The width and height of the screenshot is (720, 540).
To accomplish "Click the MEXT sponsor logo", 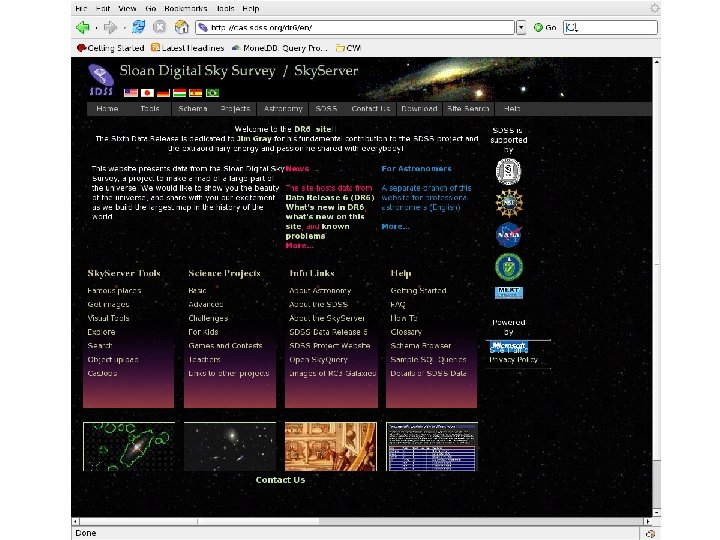I will [509, 292].
